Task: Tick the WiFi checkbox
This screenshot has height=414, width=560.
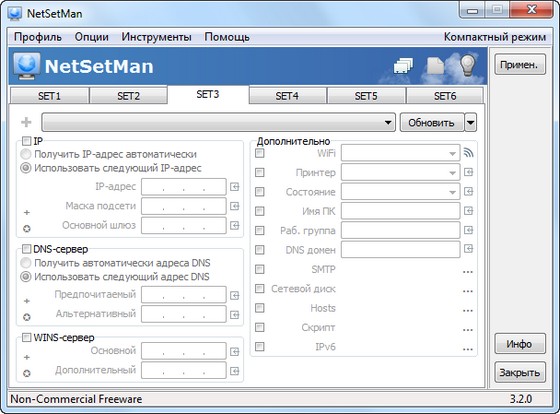Action: point(260,153)
